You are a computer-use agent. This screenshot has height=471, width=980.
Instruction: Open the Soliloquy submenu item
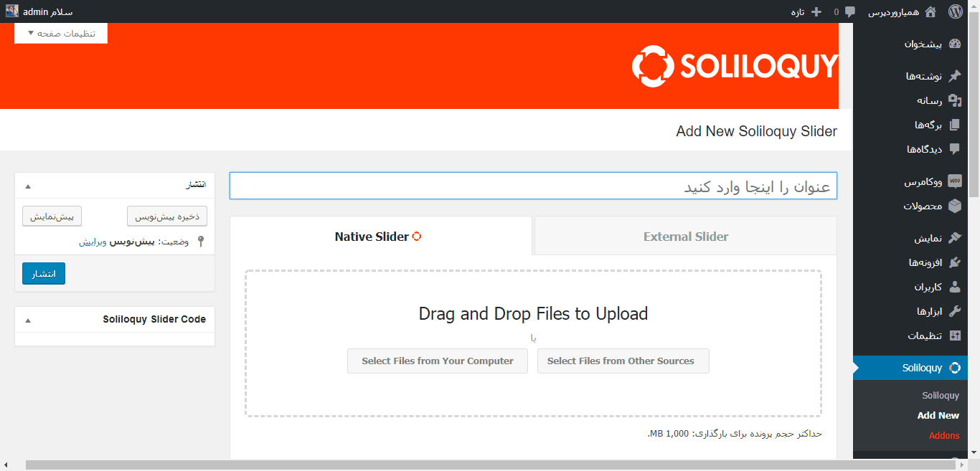(941, 395)
